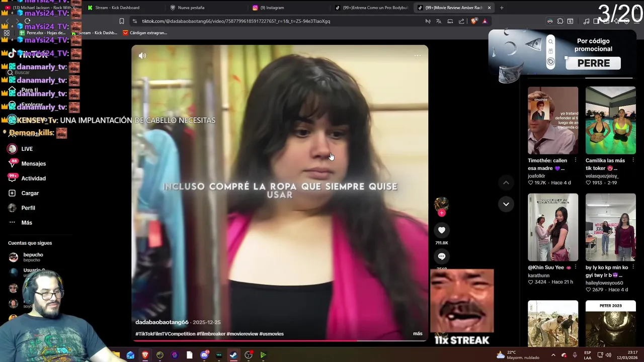Open Mensajes in the TikTok sidebar
The width and height of the screenshot is (644, 362).
[33, 163]
